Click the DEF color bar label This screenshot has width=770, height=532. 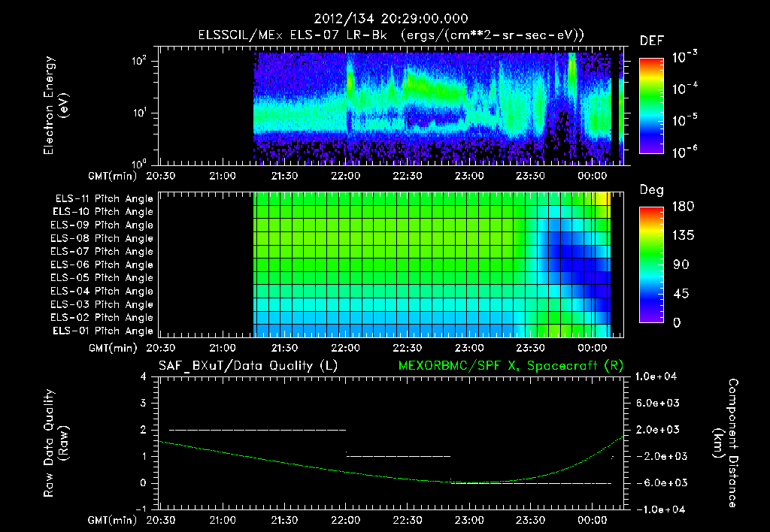pos(652,41)
